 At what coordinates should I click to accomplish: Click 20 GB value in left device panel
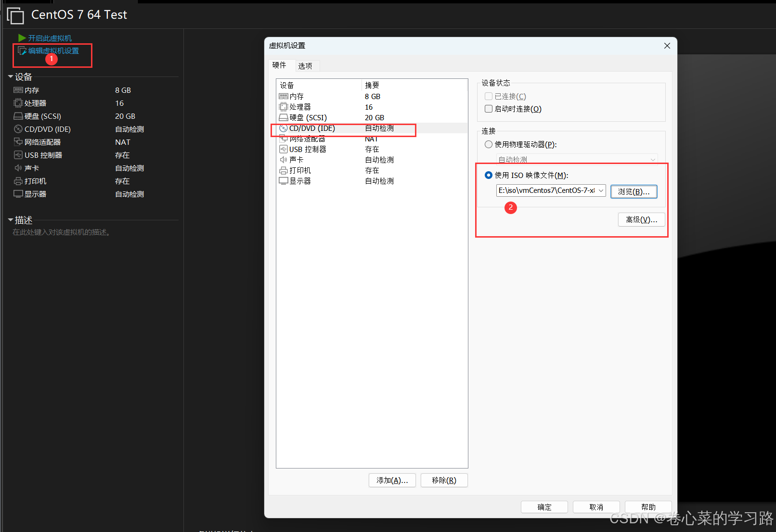(x=125, y=116)
